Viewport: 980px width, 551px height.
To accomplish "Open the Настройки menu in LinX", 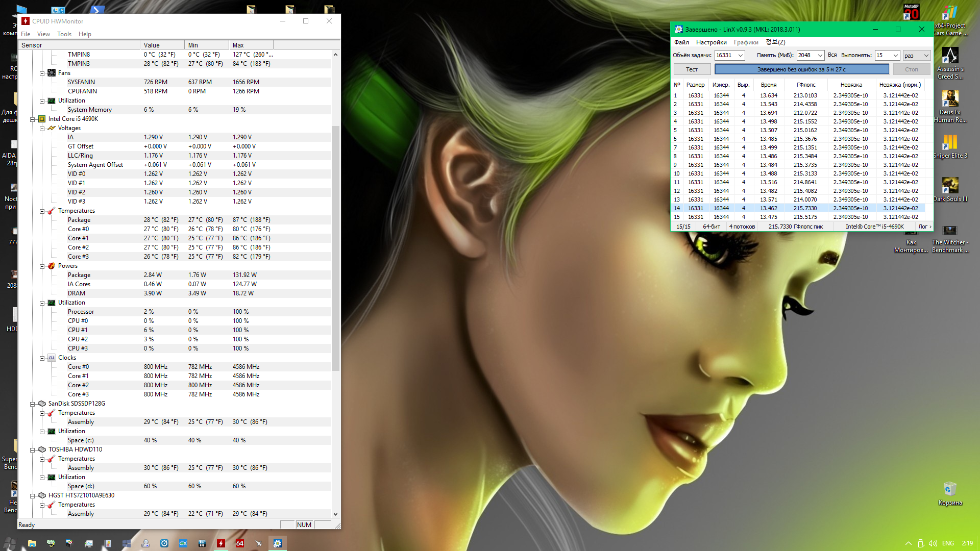I will (x=711, y=42).
